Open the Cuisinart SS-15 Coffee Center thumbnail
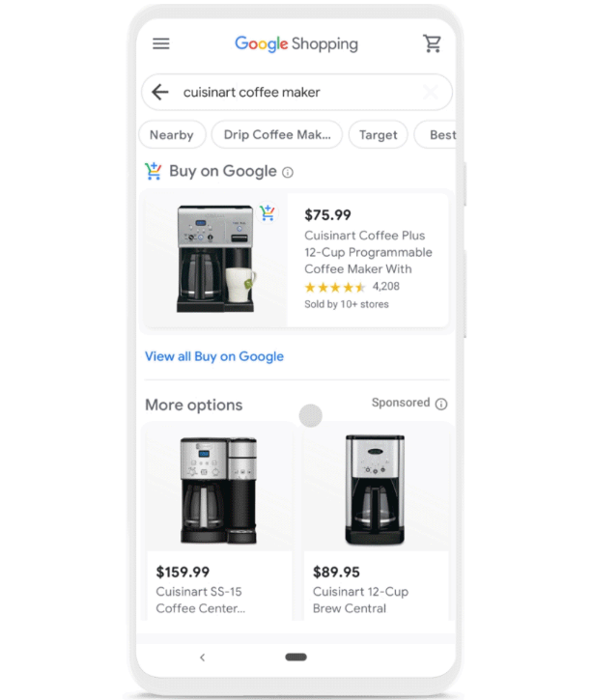 pos(219,490)
